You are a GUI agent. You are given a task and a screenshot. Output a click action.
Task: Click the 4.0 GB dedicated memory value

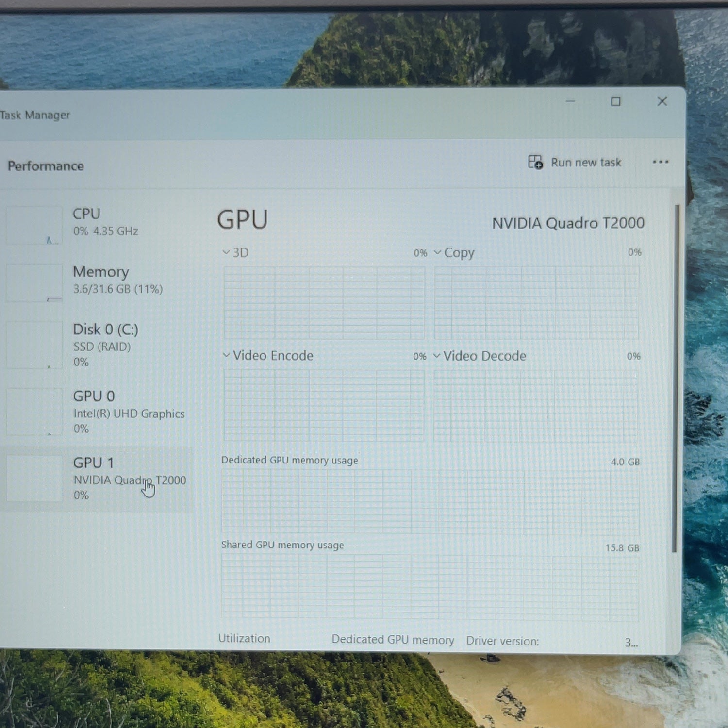click(625, 462)
